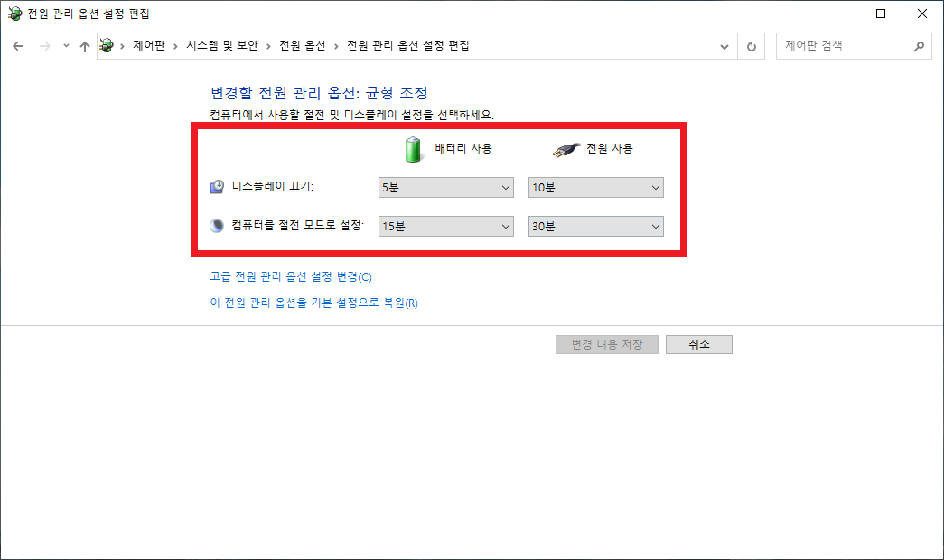Click the 컴퓨터를 절전 모드로 설정 label
Screen dimensions: 944x560
(298, 225)
